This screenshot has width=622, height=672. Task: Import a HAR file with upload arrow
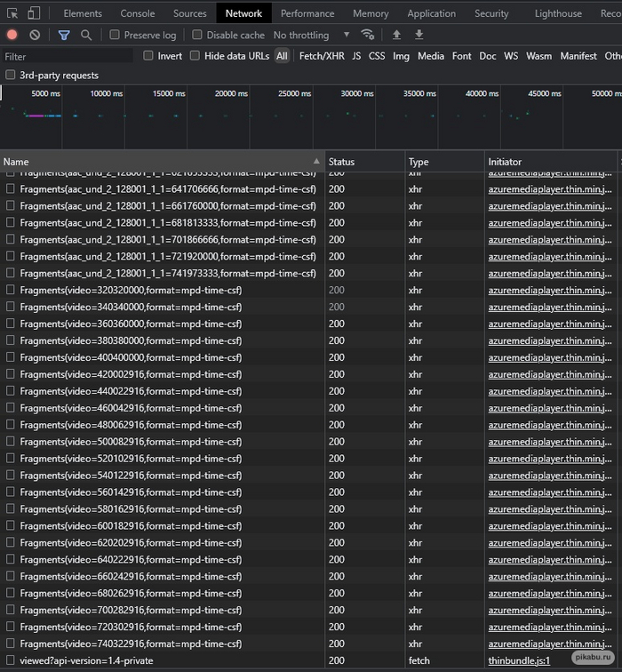pyautogui.click(x=396, y=35)
